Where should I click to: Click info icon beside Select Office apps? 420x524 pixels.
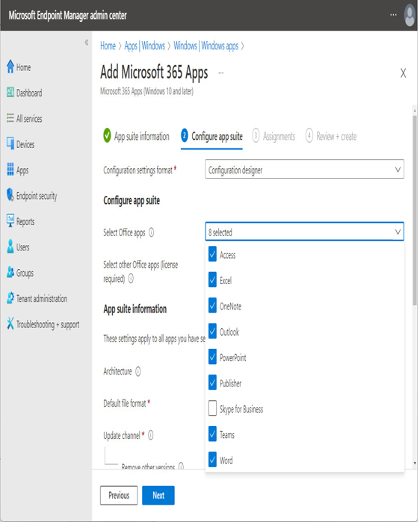tap(152, 233)
